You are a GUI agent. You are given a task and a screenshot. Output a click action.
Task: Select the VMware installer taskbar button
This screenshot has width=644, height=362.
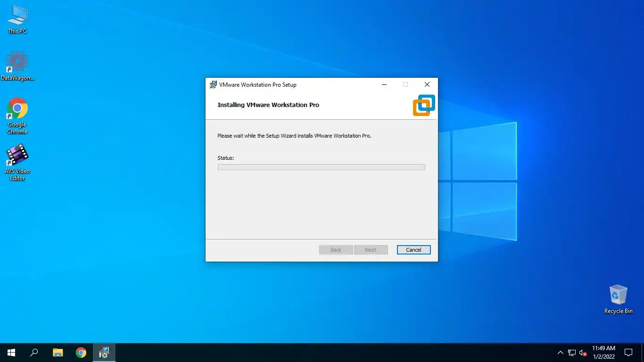(104, 353)
